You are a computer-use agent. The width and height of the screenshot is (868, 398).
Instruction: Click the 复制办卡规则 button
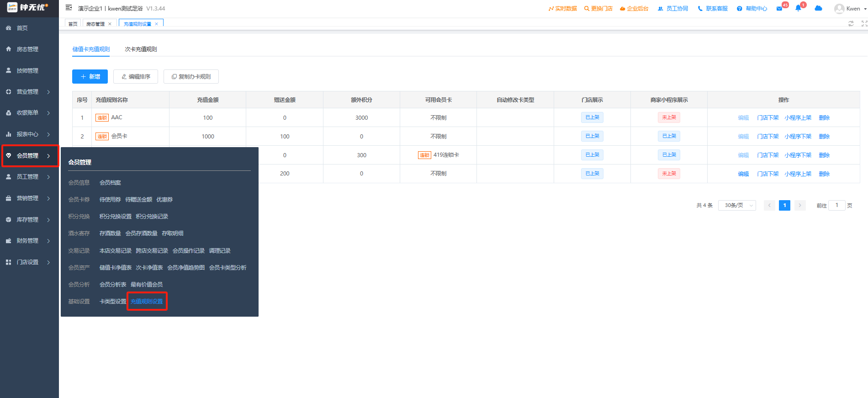pyautogui.click(x=191, y=77)
